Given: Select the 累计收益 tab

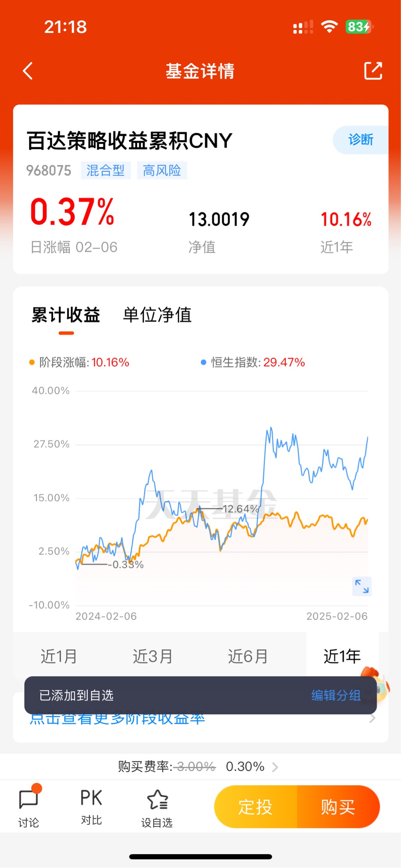Looking at the screenshot, I should pyautogui.click(x=66, y=315).
